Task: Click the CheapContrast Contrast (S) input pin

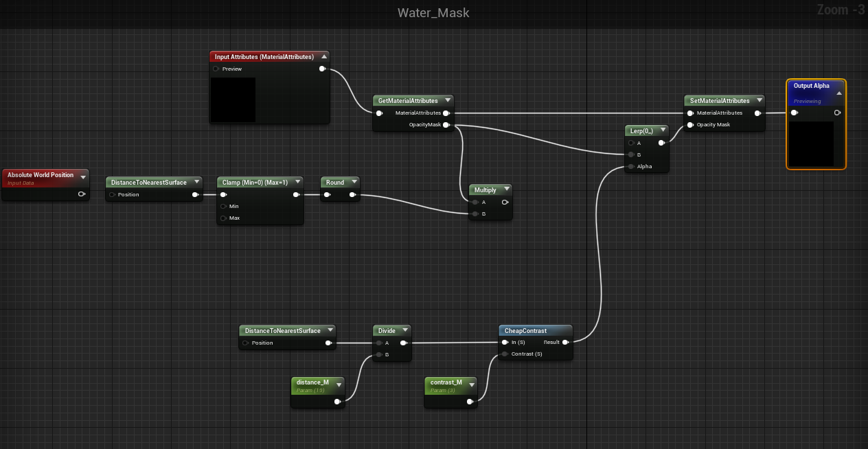Action: pyautogui.click(x=505, y=354)
